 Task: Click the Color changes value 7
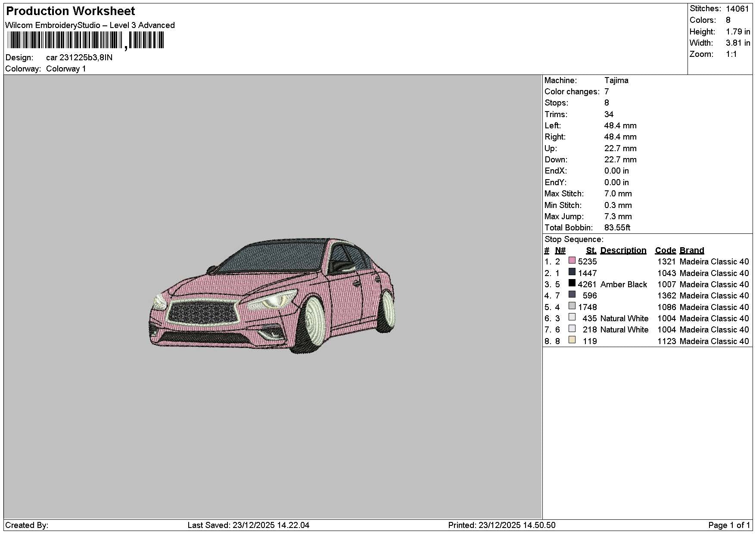click(x=607, y=92)
